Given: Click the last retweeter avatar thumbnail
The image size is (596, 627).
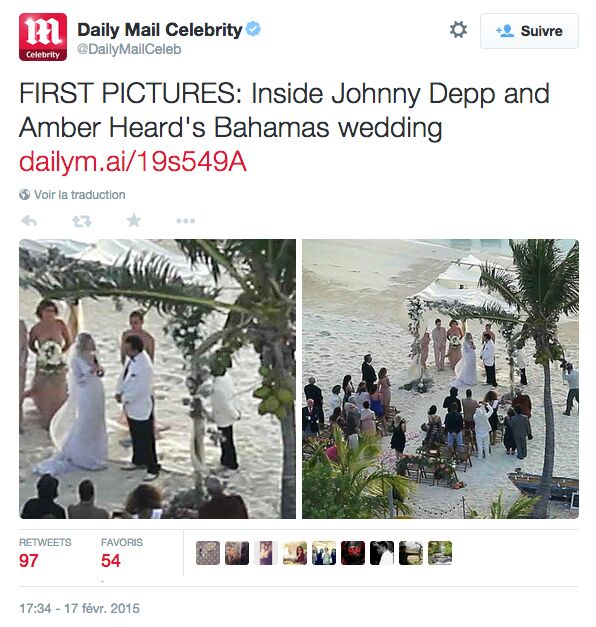Looking at the screenshot, I should pyautogui.click(x=440, y=553).
